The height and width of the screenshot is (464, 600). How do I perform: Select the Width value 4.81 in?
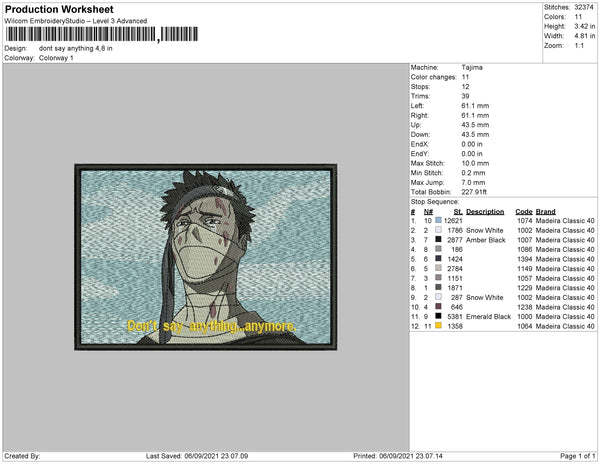(x=584, y=36)
